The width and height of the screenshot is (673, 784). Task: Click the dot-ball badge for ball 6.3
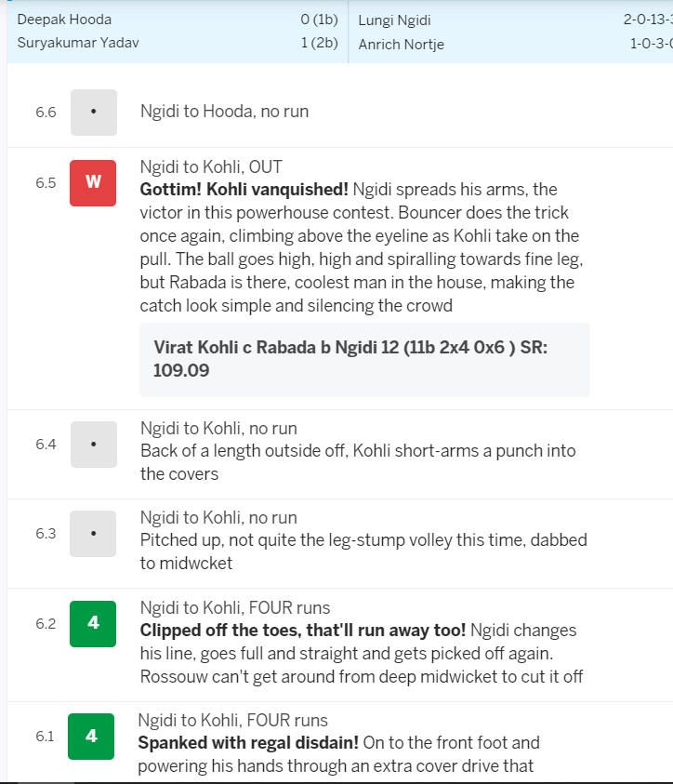coord(93,534)
